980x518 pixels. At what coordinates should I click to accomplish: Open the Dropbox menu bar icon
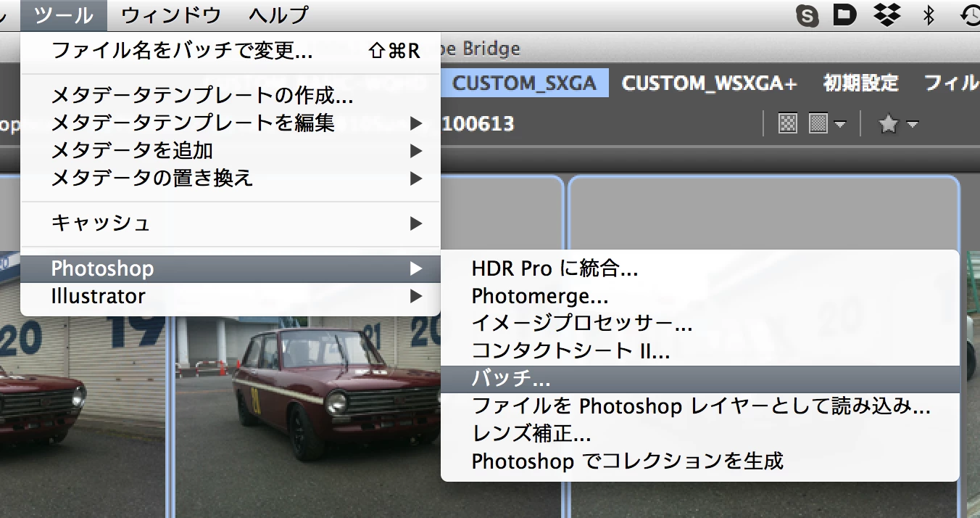tap(886, 15)
